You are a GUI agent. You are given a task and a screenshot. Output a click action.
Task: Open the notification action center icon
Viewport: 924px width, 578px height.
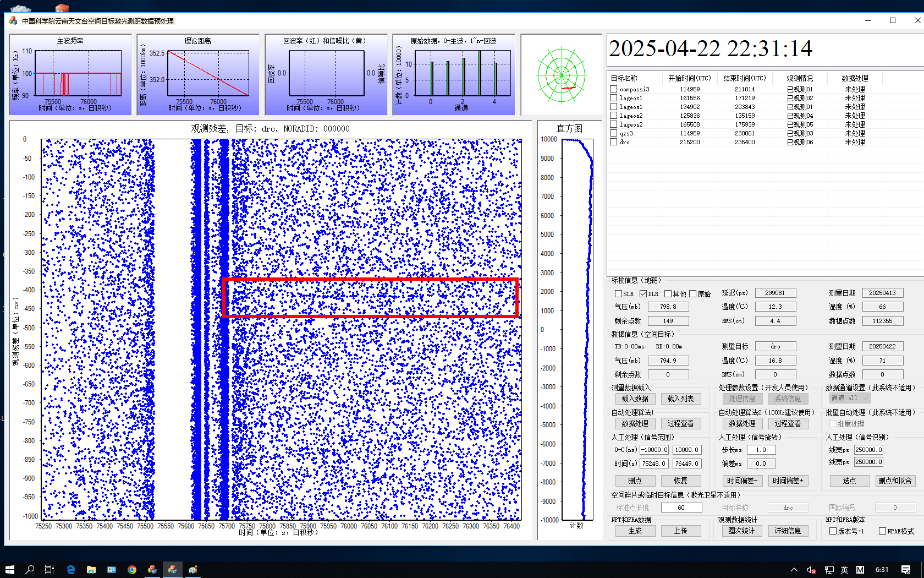pos(906,570)
